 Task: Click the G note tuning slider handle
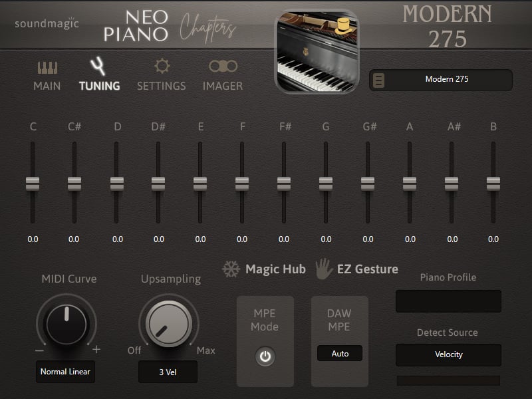tap(326, 184)
